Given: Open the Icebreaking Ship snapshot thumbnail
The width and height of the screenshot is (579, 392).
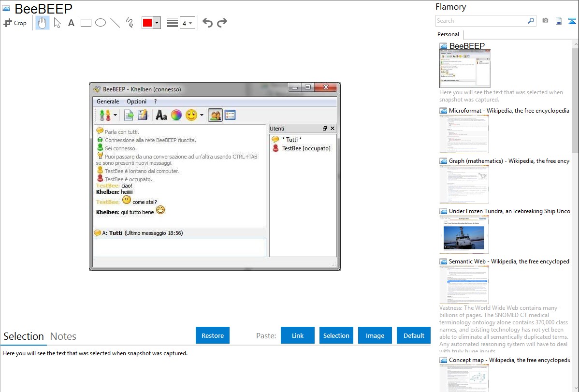Looking at the screenshot, I should (464, 234).
